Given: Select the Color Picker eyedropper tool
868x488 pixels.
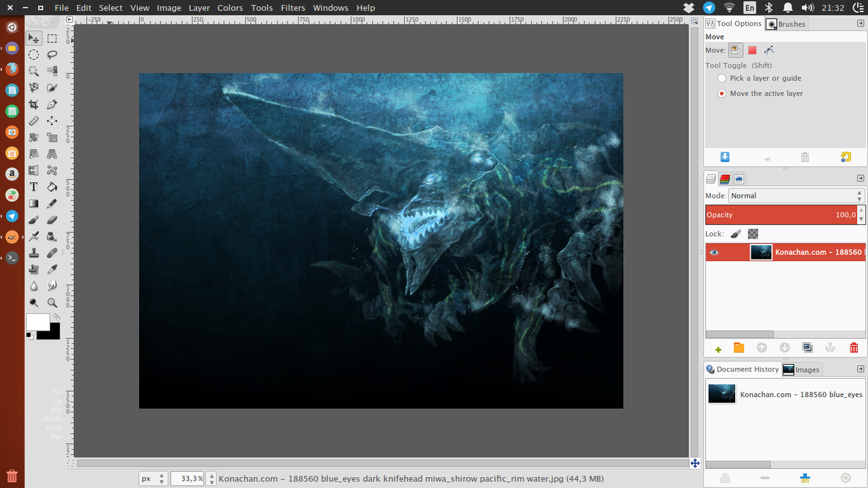Looking at the screenshot, I should 52,269.
